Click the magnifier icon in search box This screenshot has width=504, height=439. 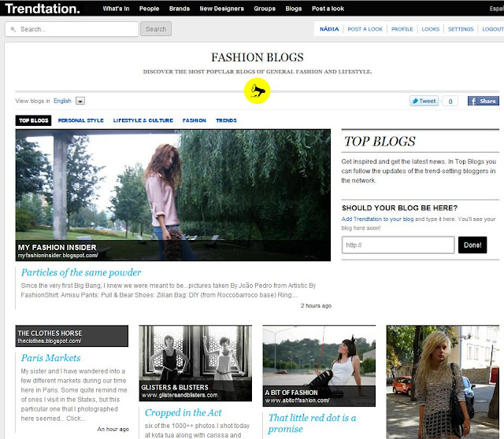click(x=13, y=29)
